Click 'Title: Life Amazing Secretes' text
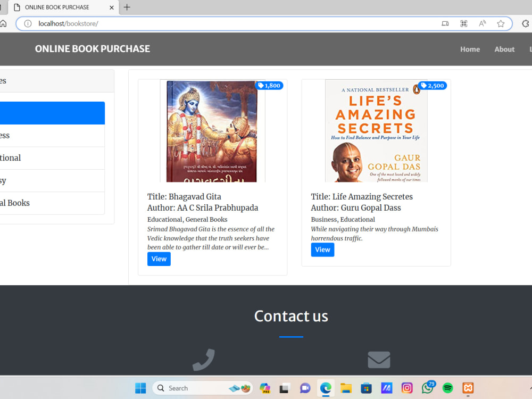Image resolution: width=532 pixels, height=399 pixels. click(362, 197)
